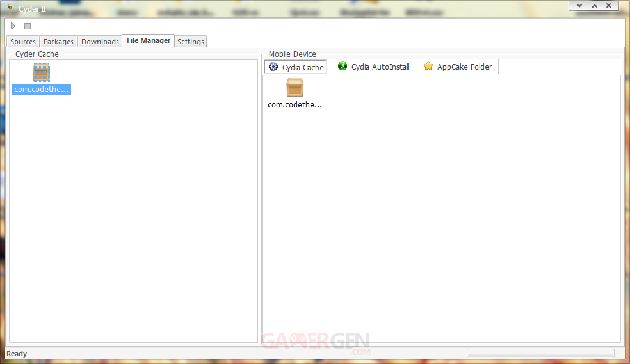This screenshot has width=630, height=364.
Task: Show the Cydia Cache folder
Action: tap(296, 67)
